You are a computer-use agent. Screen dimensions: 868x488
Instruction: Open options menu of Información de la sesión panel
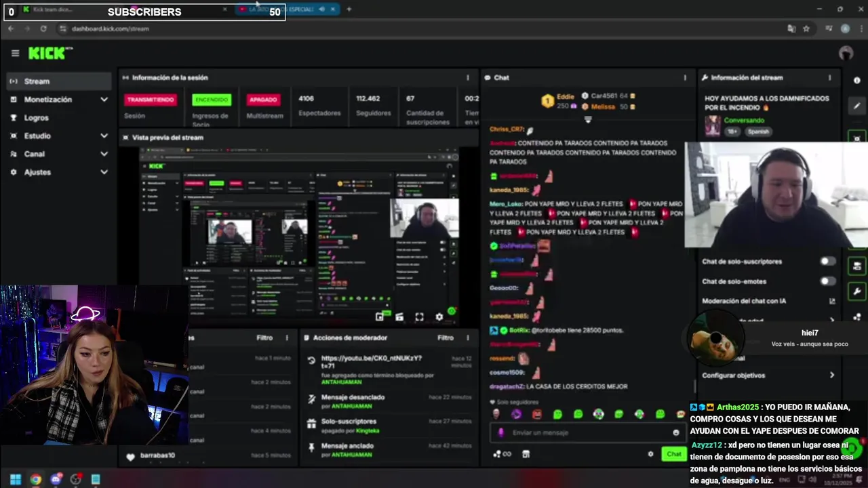coord(467,77)
